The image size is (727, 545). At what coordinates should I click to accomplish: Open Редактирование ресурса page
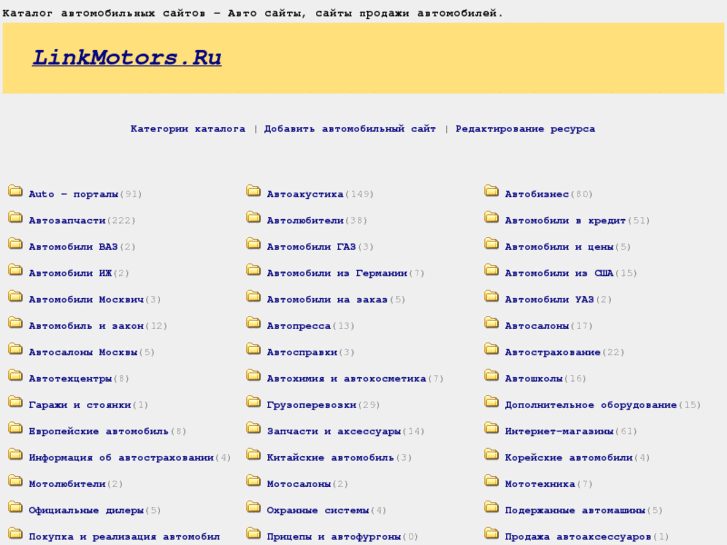click(525, 129)
